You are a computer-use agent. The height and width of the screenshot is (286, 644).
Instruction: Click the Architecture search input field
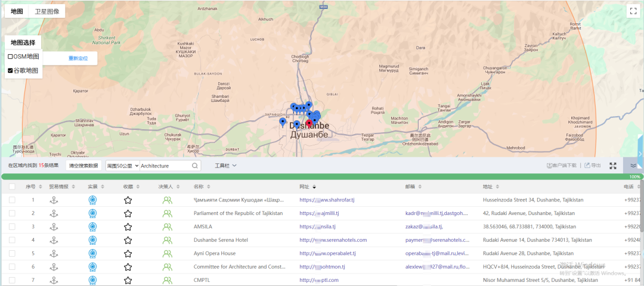[x=165, y=166]
